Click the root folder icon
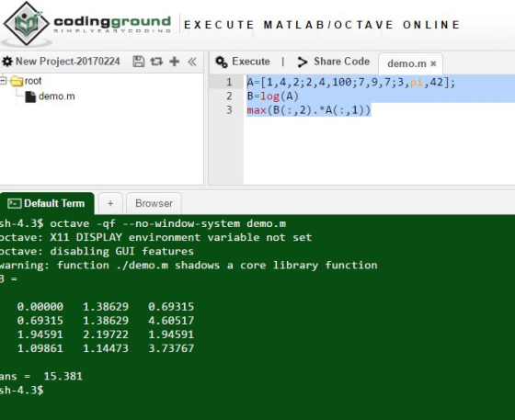 click(x=17, y=81)
